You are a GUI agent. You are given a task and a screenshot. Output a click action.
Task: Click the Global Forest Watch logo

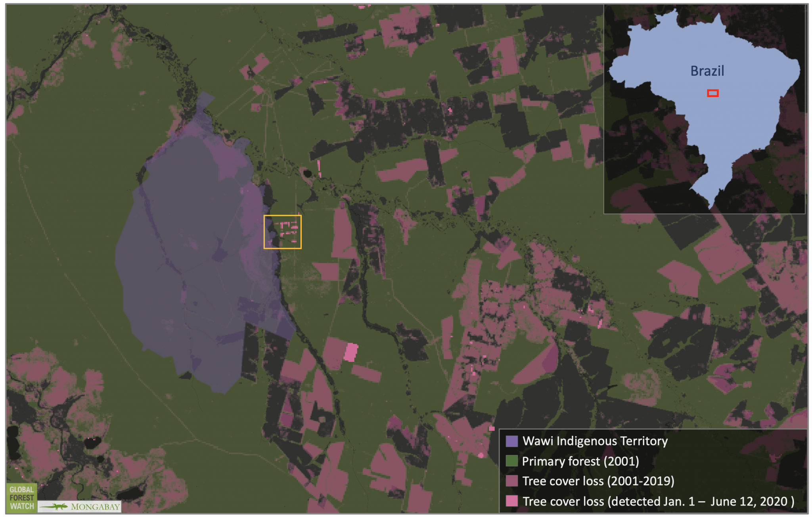pyautogui.click(x=22, y=498)
